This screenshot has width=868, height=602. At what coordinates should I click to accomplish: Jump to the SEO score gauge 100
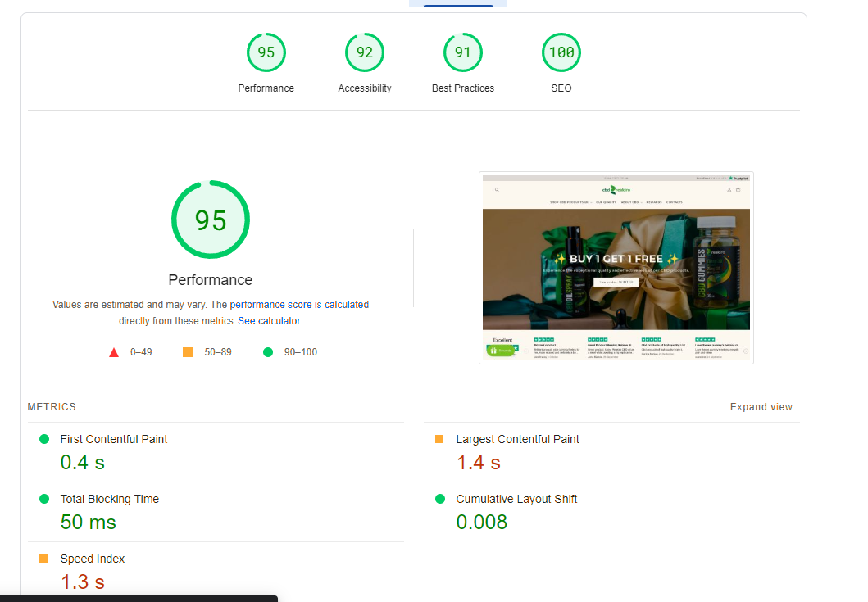point(561,52)
